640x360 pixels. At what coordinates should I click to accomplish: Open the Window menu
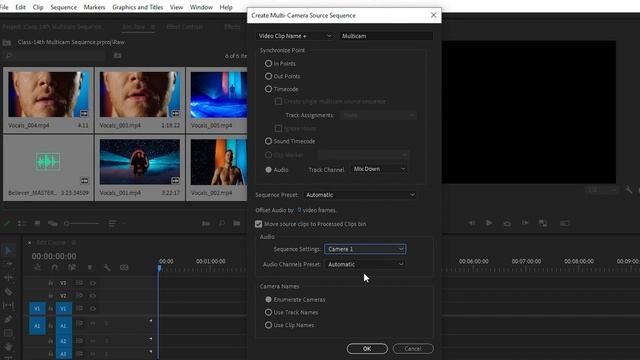[x=201, y=7]
